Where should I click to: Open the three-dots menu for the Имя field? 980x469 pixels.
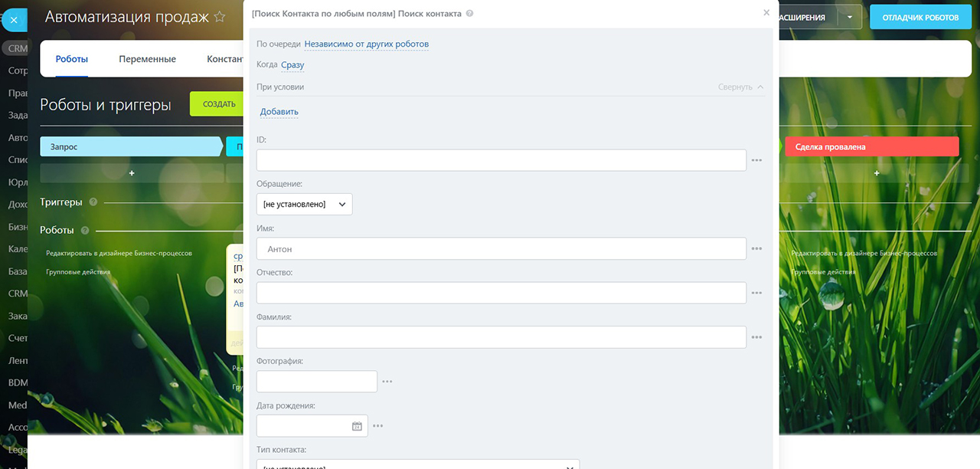(x=756, y=249)
